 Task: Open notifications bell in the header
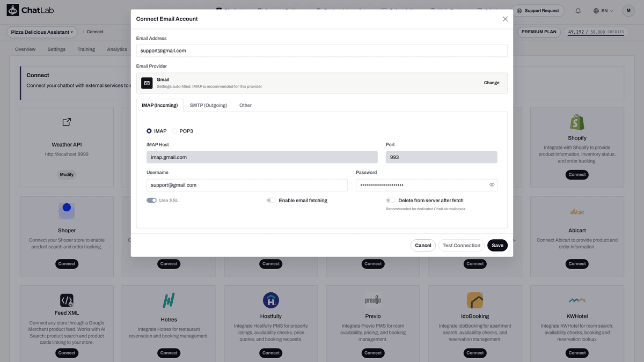578,11
